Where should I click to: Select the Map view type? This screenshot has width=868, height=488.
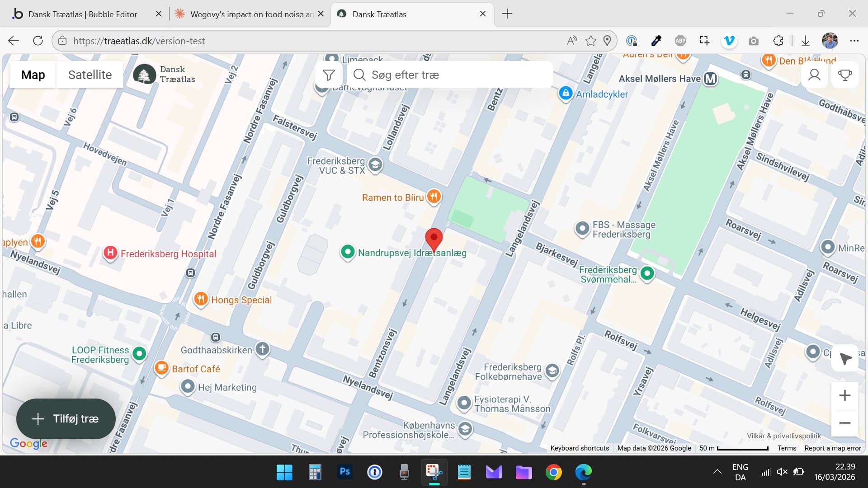coord(33,75)
